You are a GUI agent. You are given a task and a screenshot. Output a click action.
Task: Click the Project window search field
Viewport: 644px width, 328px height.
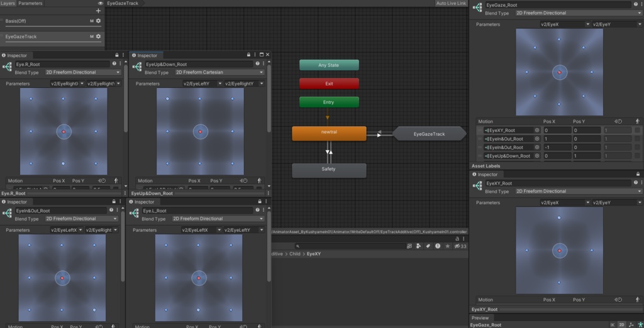click(350, 246)
